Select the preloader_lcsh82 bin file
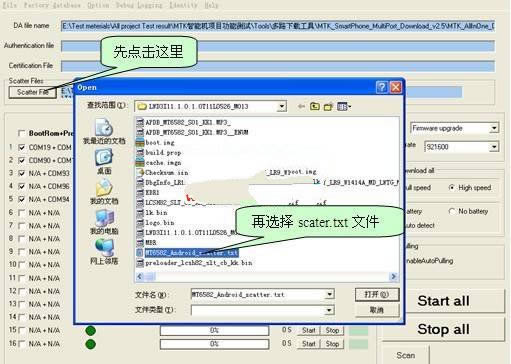Screen dimensions: 511x364 194,263
